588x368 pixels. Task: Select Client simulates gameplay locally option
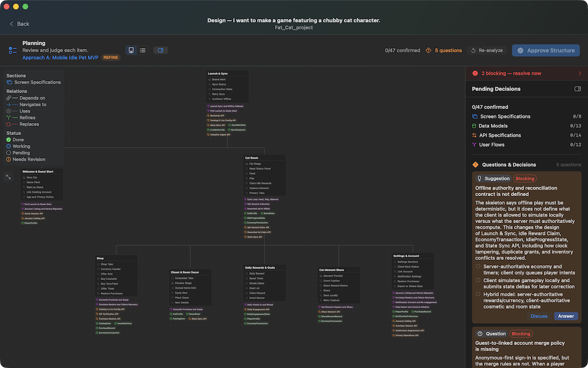pos(478,281)
